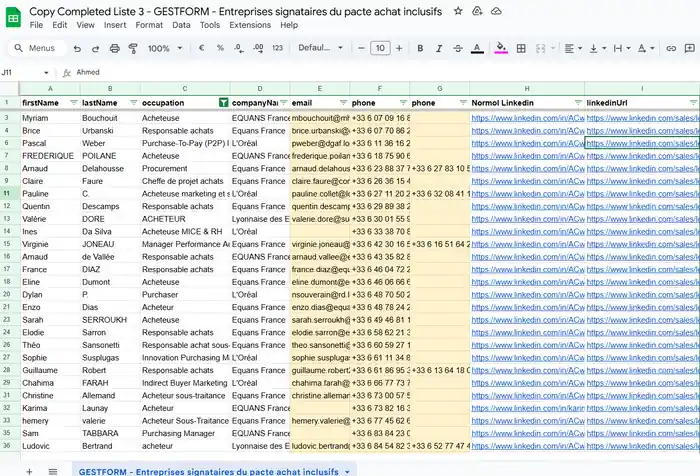Screen dimensions: 700x476
Task: Increase decimal places
Action: 258,48
